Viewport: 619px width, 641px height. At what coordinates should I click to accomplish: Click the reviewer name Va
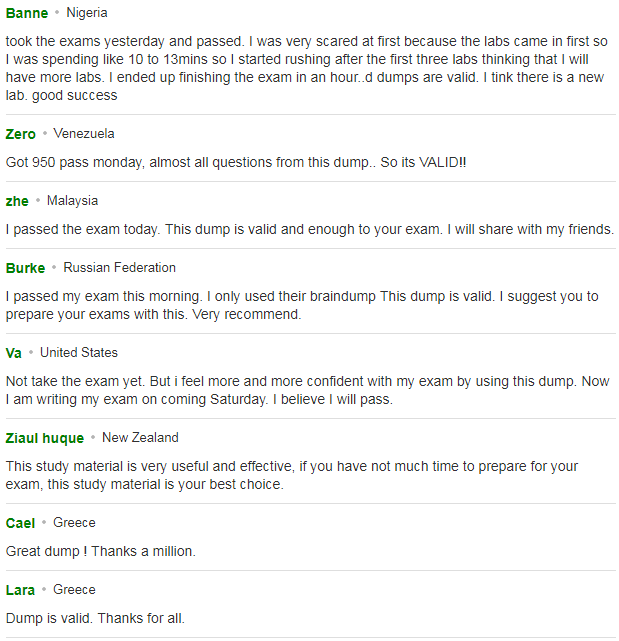pos(13,353)
